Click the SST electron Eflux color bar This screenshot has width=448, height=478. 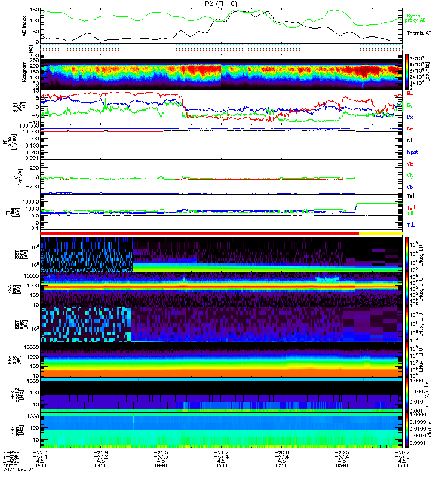[x=407, y=324]
